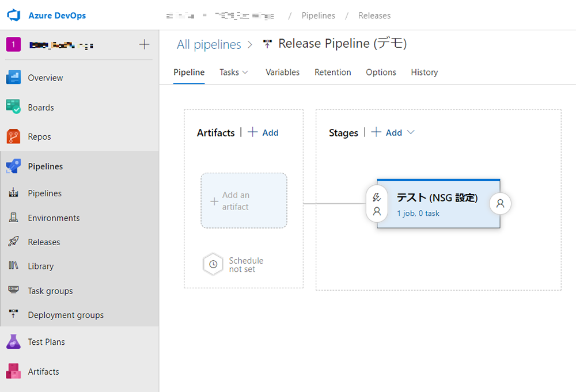Select Boards text in the sidebar
The image size is (576, 392).
coord(41,108)
